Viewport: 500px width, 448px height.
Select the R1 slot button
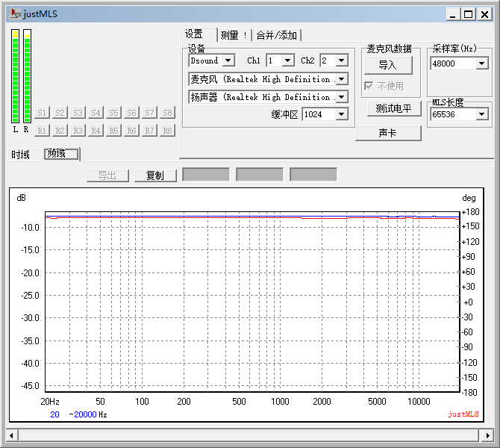click(x=42, y=131)
